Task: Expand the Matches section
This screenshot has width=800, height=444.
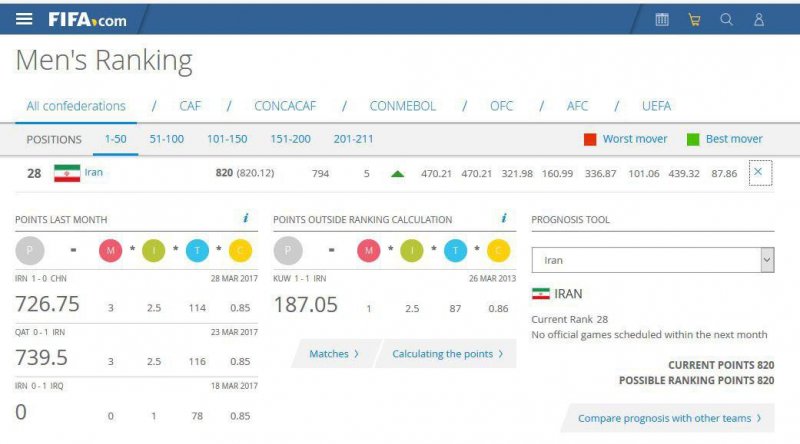Action: (334, 354)
